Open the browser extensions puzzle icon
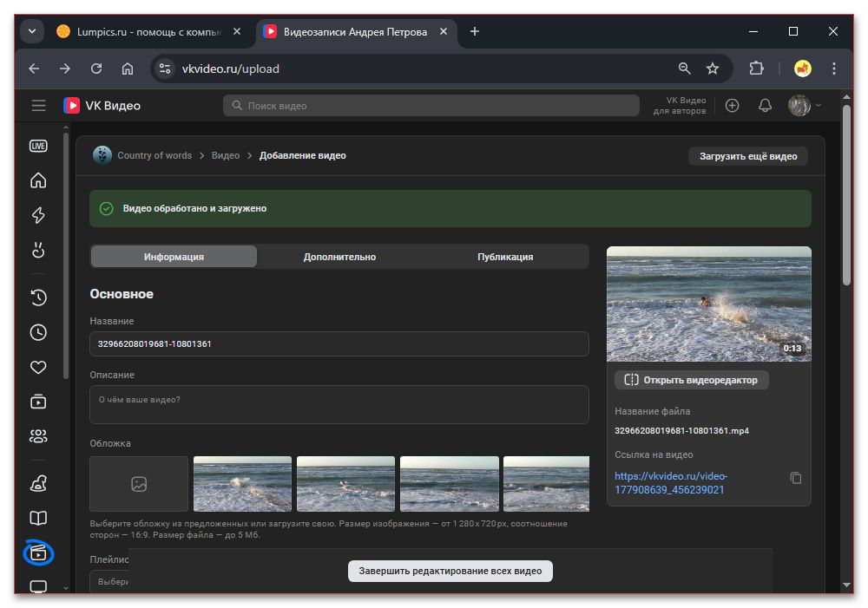The height and width of the screenshot is (608, 868). [x=756, y=69]
